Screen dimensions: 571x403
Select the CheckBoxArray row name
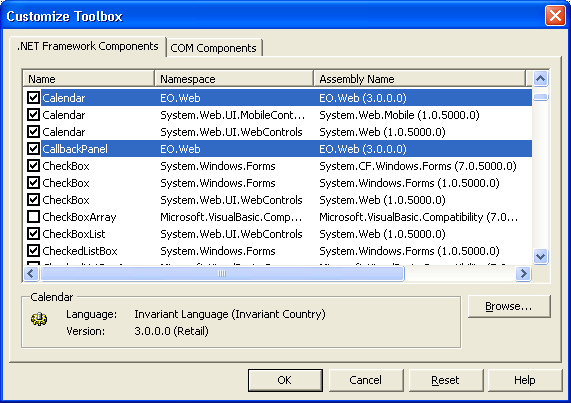tap(79, 217)
